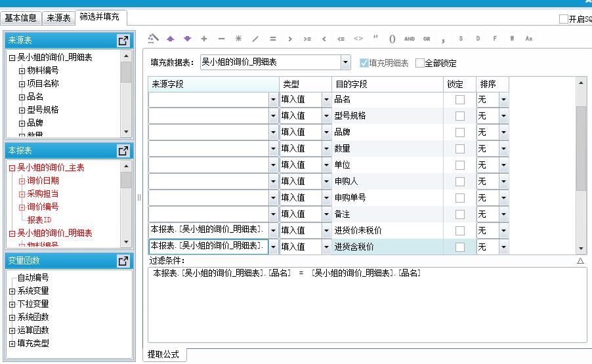Switch to the 基本信息 tab
The height and width of the screenshot is (364, 592).
(x=20, y=18)
